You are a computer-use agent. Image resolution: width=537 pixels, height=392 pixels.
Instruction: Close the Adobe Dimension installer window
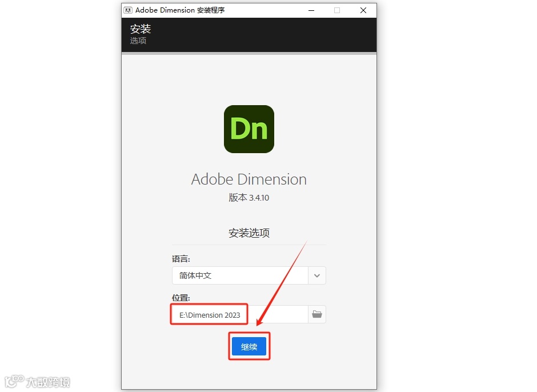click(363, 10)
